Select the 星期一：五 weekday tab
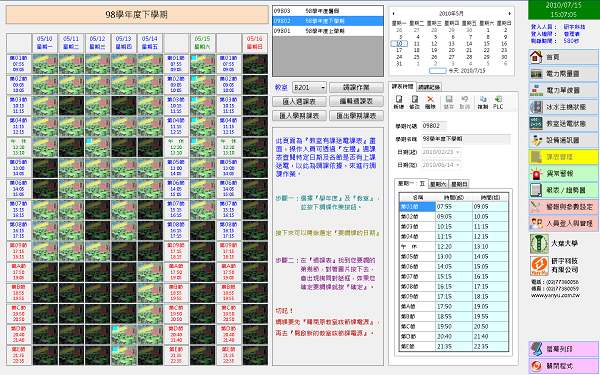Image resolution: width=600 pixels, height=375 pixels. point(411,184)
